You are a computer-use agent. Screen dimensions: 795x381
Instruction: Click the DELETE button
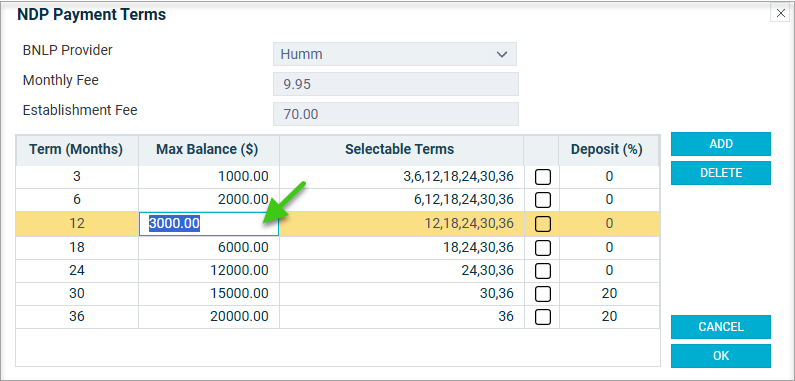click(x=721, y=173)
